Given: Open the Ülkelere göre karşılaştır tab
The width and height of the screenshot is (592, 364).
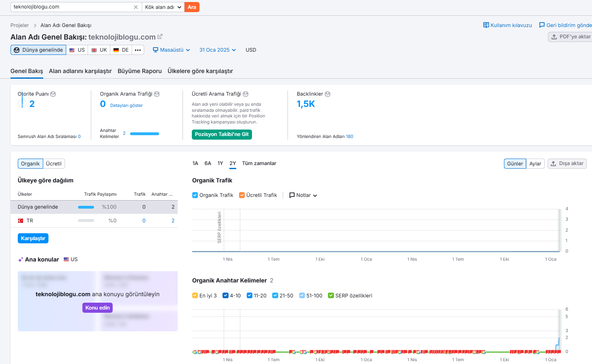Looking at the screenshot, I should (200, 71).
